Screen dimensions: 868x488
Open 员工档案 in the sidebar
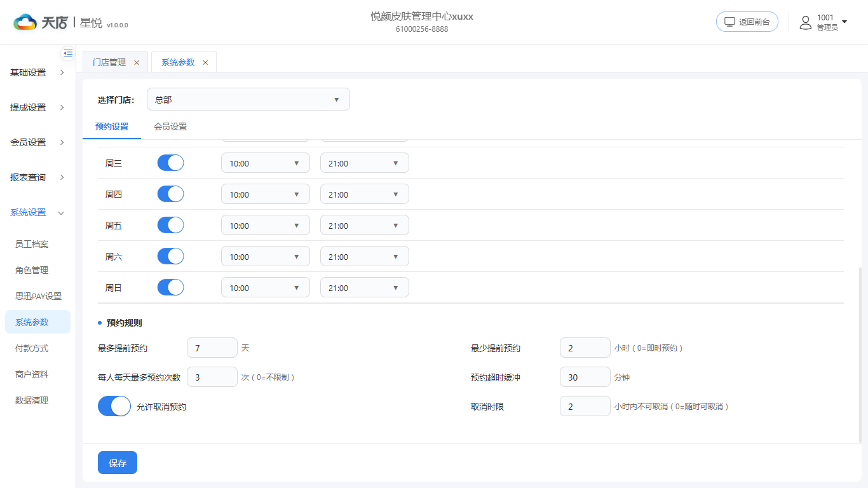pos(37,244)
